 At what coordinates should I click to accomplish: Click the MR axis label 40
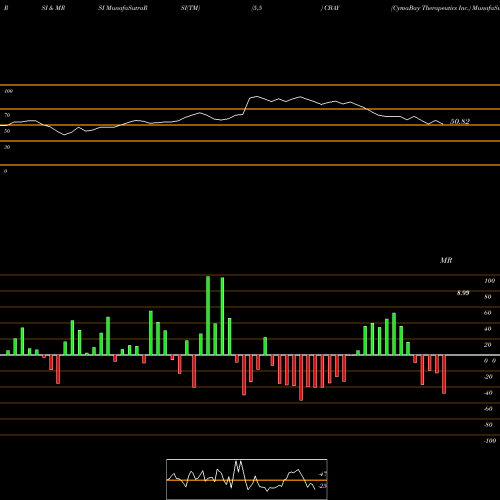[x=488, y=329]
